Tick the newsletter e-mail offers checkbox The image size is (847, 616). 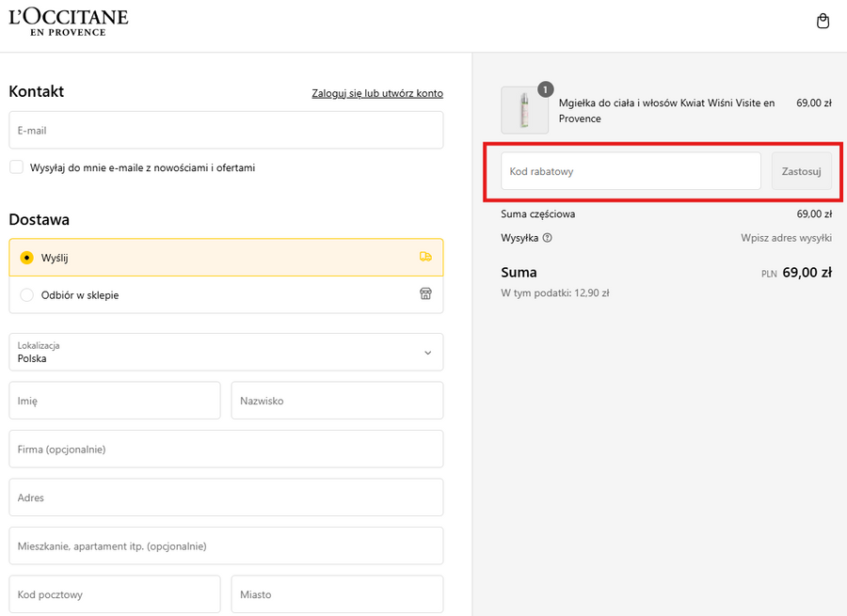(x=17, y=167)
